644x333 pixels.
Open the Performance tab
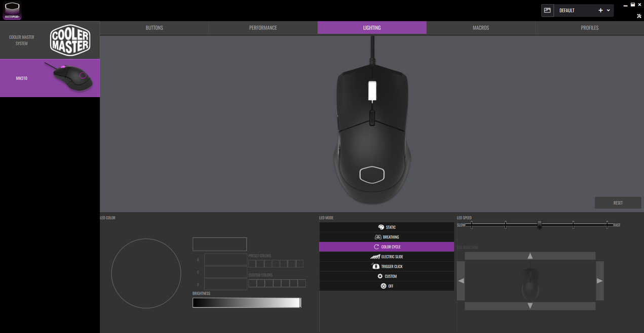click(262, 27)
